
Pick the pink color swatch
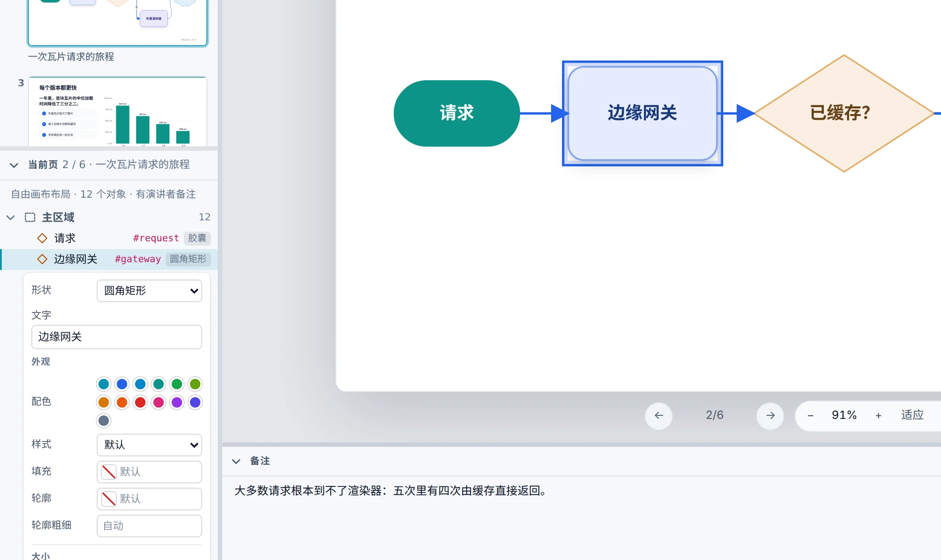[x=159, y=402]
